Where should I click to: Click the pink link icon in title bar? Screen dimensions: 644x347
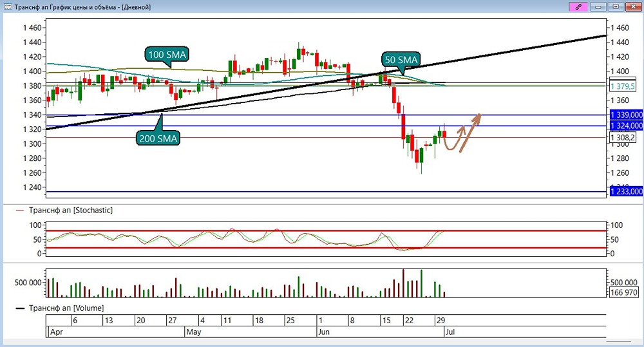578,6
